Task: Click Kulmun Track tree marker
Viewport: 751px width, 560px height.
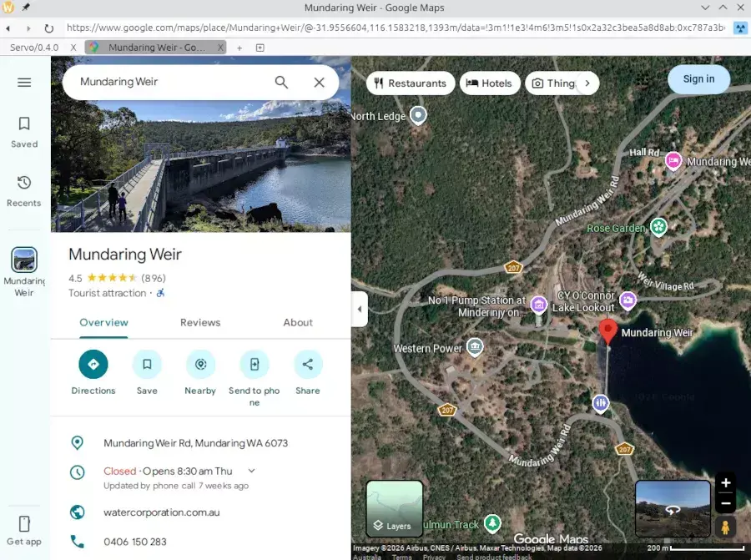Action: 492,523
